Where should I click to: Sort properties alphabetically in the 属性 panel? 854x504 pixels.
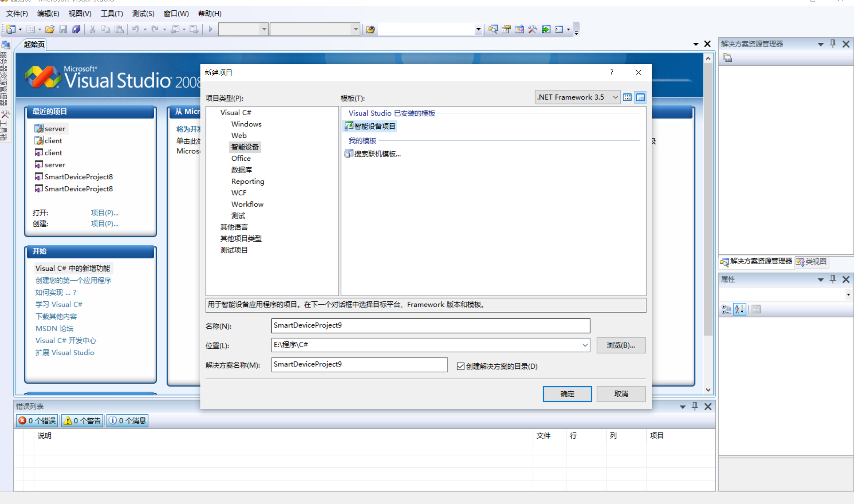point(739,309)
